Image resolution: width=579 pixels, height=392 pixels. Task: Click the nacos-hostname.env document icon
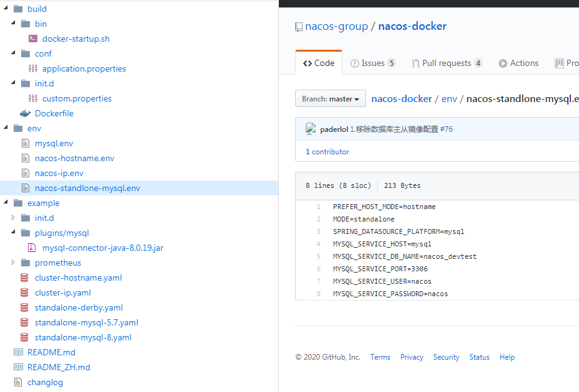click(25, 158)
